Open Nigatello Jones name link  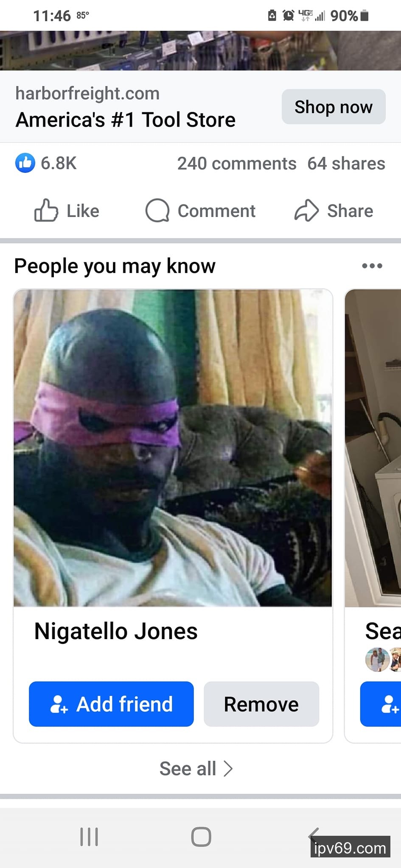[x=116, y=631]
